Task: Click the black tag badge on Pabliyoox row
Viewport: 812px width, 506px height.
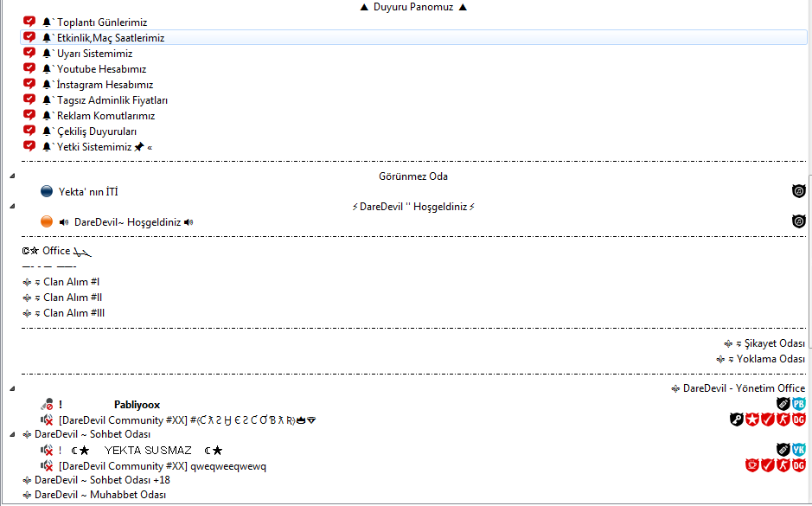Action: pos(783,404)
